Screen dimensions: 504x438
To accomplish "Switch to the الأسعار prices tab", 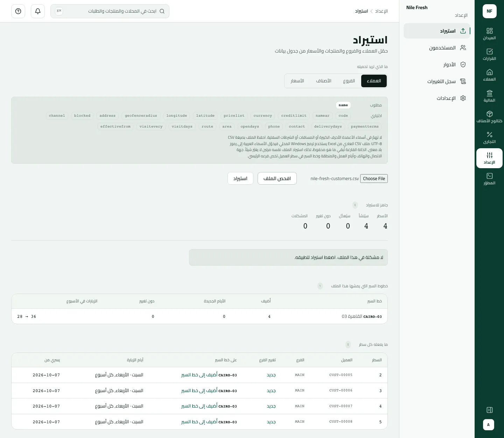I will 297,81.
